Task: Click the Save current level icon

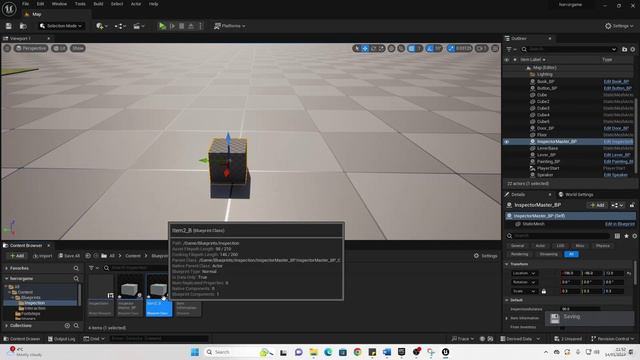Action: 9,26
